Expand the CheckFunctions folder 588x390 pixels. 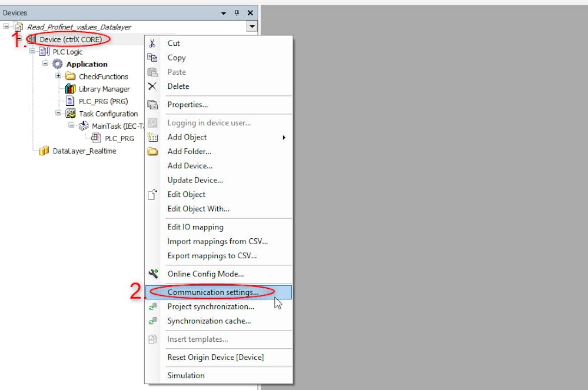(x=58, y=76)
